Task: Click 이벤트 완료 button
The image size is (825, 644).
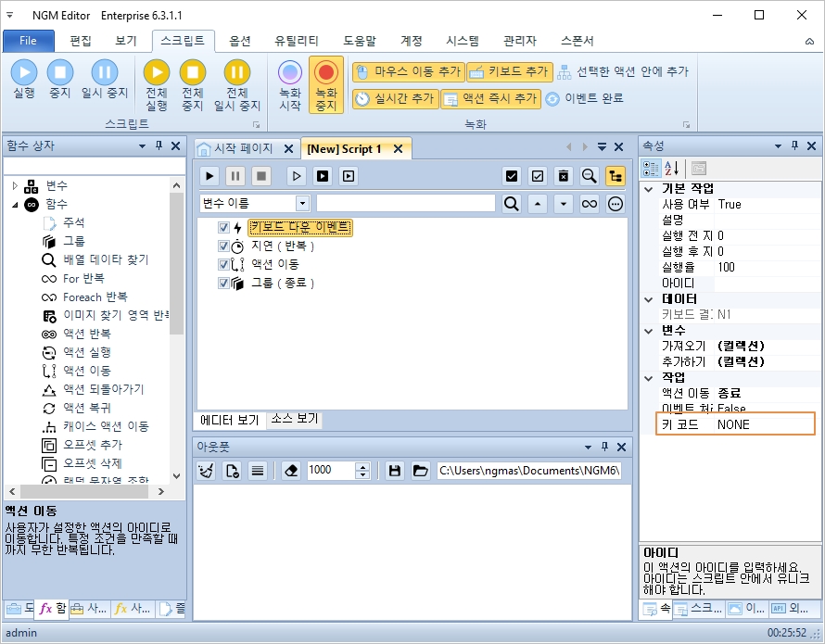Action: click(584, 98)
